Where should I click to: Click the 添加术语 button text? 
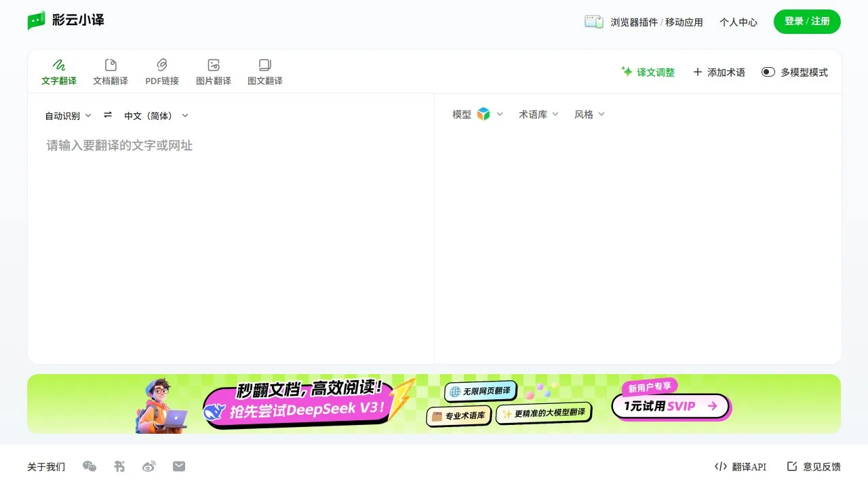726,73
